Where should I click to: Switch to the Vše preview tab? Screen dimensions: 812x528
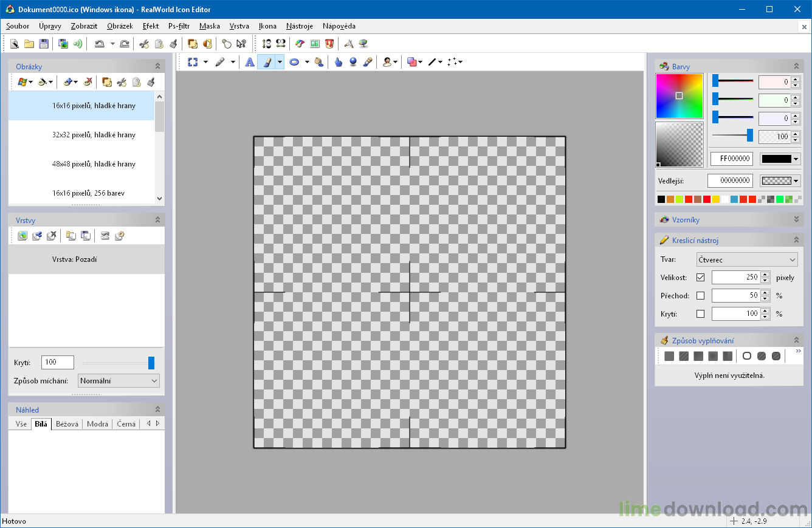coord(21,423)
